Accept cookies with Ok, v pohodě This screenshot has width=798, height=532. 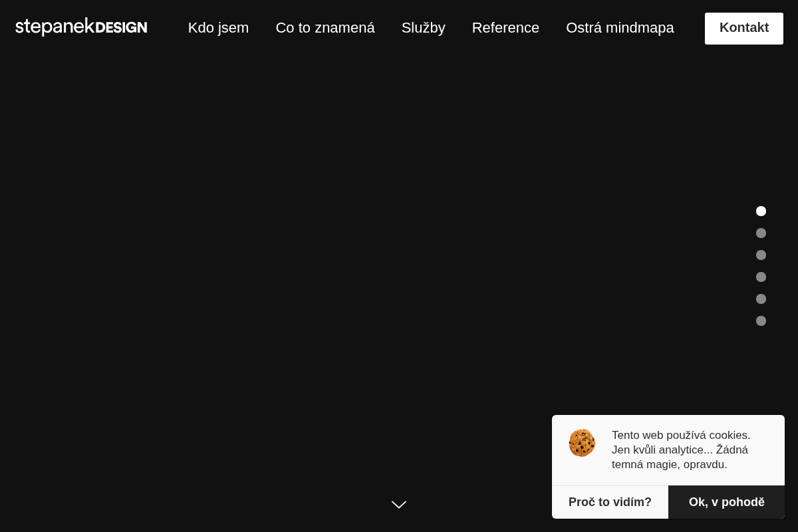click(x=727, y=502)
